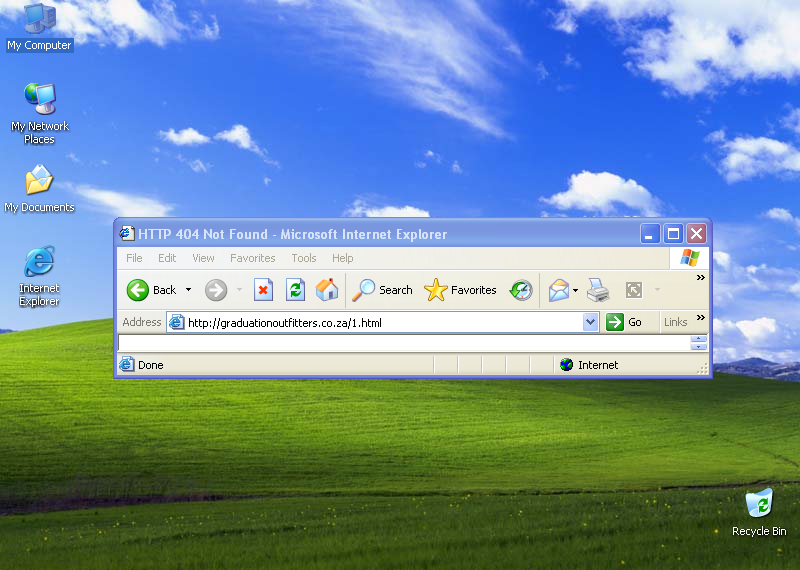The width and height of the screenshot is (800, 570).
Task: Expand the Mail dropdown arrow
Action: pyautogui.click(x=576, y=290)
